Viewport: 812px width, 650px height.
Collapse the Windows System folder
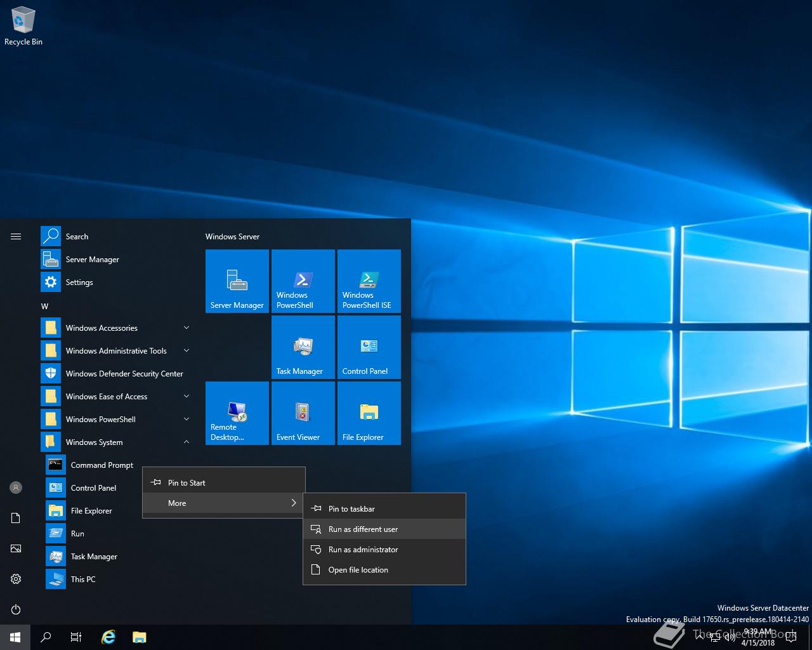coord(117,442)
